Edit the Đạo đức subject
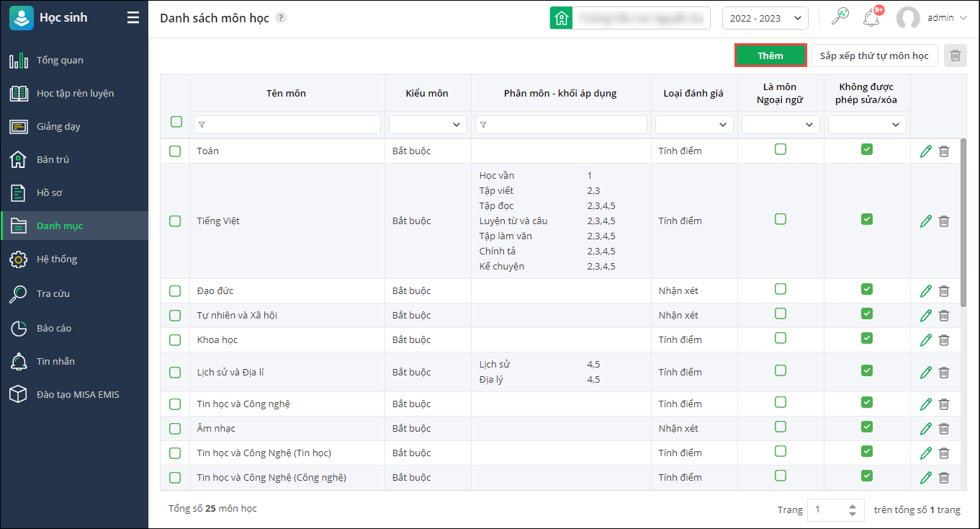Image resolution: width=980 pixels, height=529 pixels. 926,291
